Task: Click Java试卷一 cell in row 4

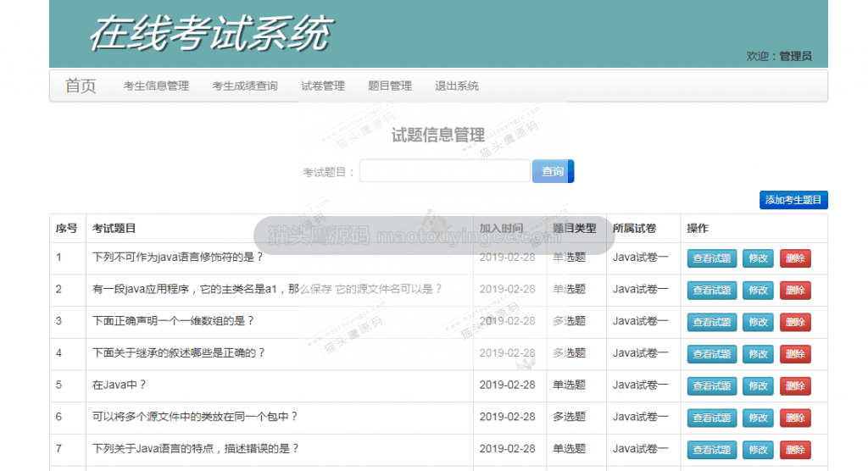Action: [641, 352]
